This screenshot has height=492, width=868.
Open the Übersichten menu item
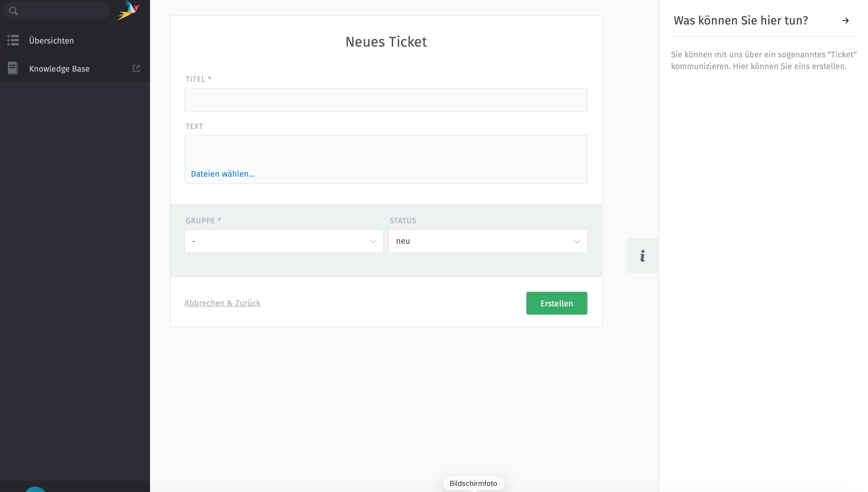pyautogui.click(x=75, y=40)
